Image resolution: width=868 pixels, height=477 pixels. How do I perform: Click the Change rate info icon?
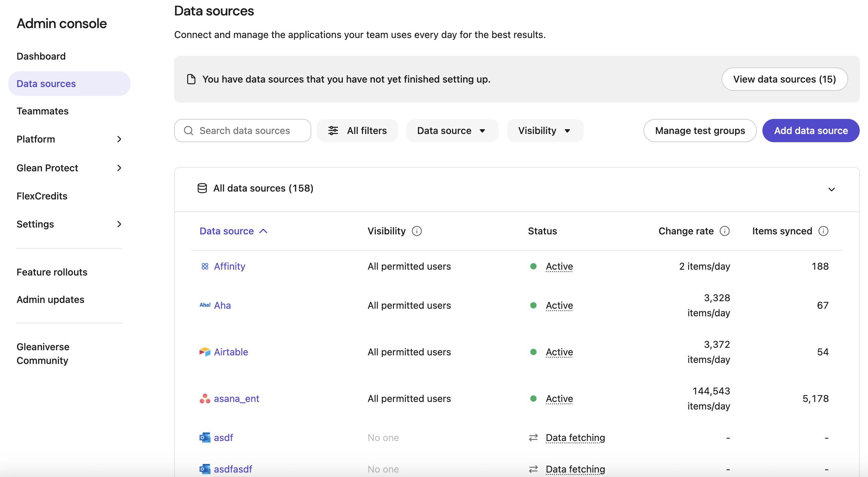point(725,231)
